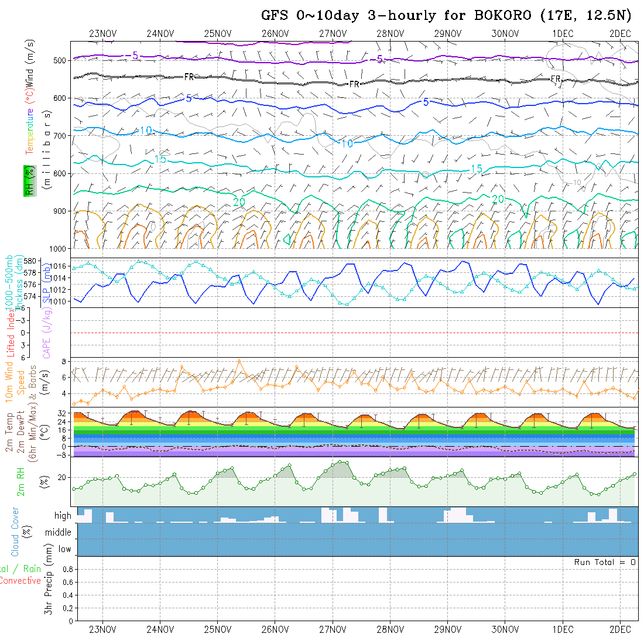Select the "Cloud Cover" axis label
The image size is (644, 644).
pos(16,532)
